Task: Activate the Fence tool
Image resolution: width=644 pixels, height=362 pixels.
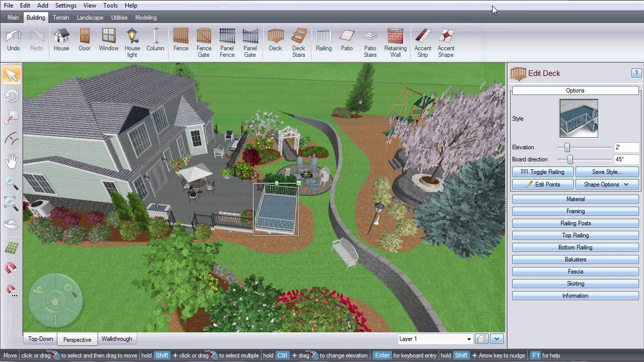Action: coord(181,40)
